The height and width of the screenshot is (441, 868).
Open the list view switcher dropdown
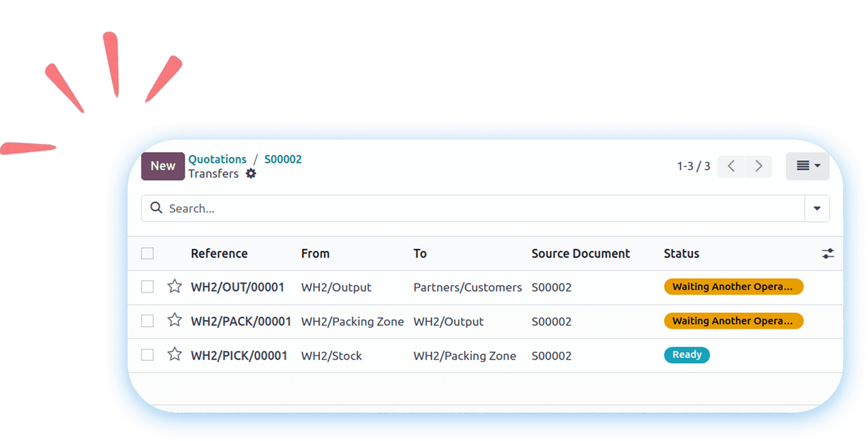[x=807, y=166]
